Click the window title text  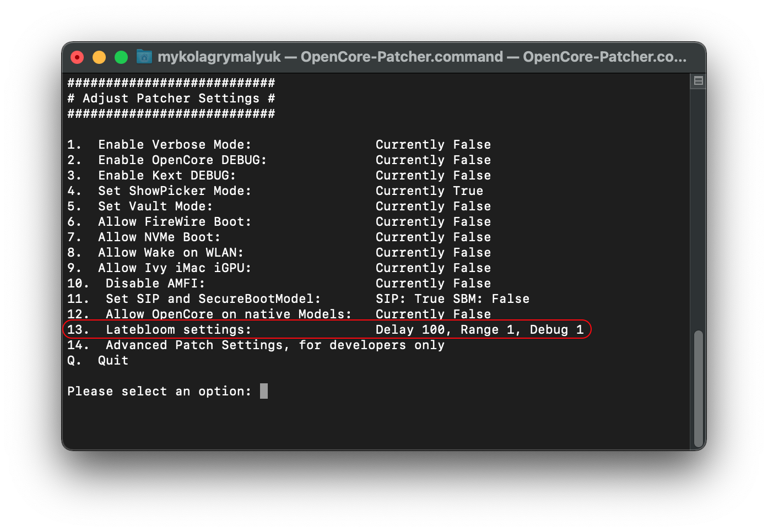(x=422, y=57)
